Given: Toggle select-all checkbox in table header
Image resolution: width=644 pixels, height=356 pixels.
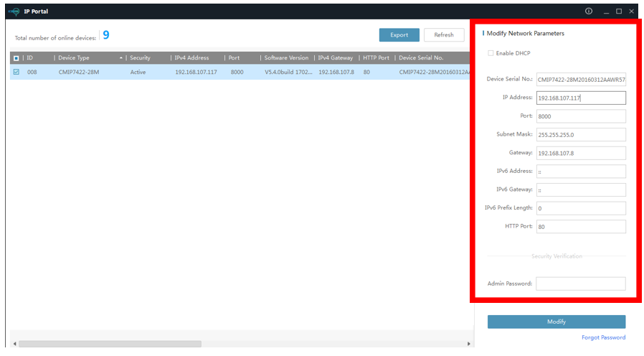Looking at the screenshot, I should pyautogui.click(x=16, y=57).
